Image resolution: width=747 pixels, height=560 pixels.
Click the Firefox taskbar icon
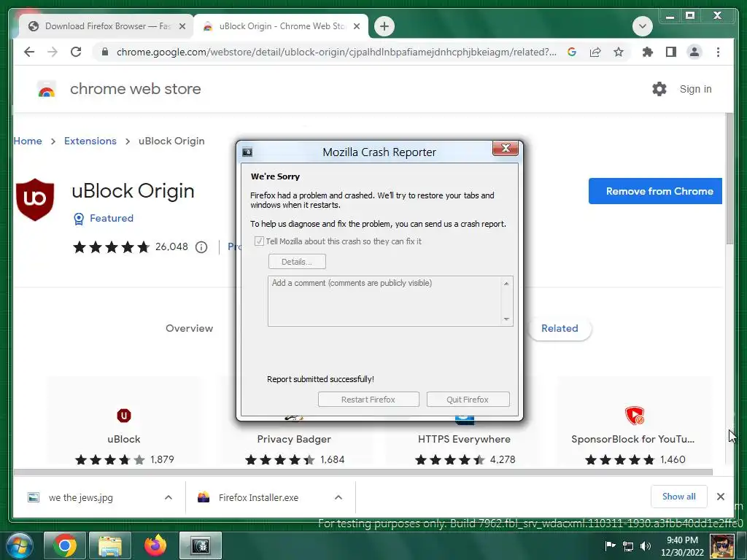tap(155, 545)
